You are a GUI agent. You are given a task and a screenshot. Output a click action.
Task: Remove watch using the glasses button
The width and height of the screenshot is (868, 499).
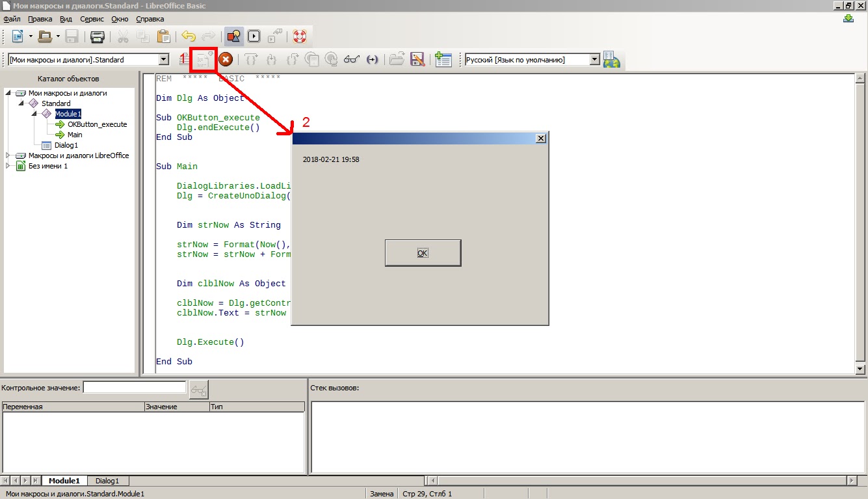[198, 390]
